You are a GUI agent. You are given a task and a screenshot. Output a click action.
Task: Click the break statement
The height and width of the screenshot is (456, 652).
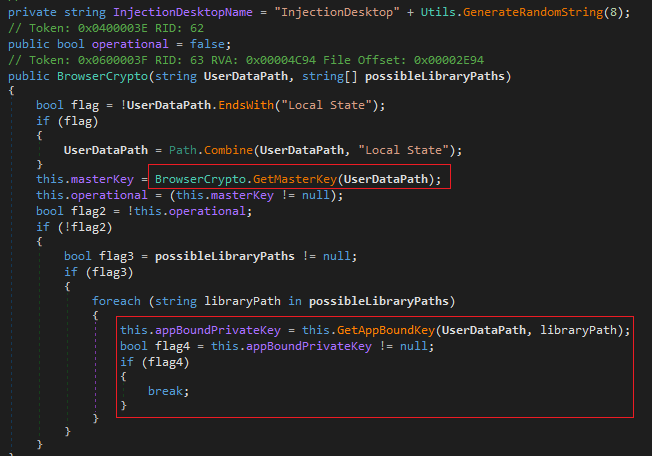(x=168, y=390)
